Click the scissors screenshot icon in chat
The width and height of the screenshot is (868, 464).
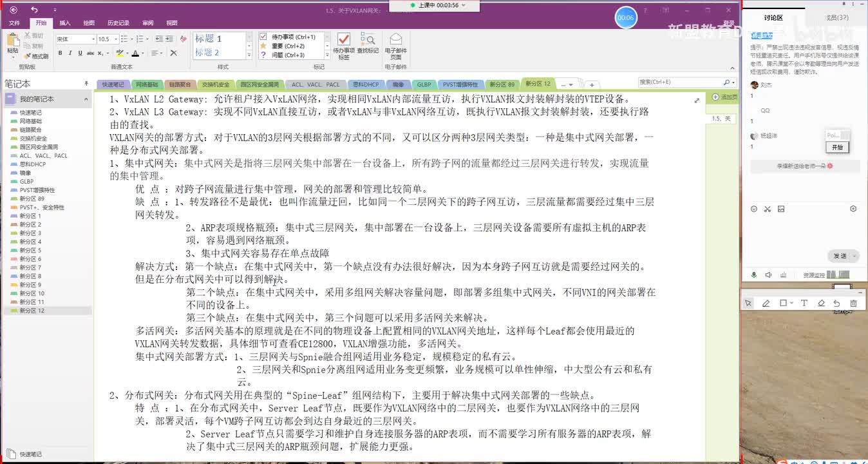(768, 209)
